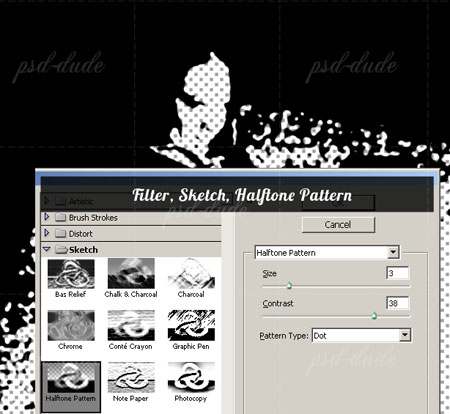Viewport: 450px width, 414px height.
Task: Select the Bas Relief filter thumbnail
Action: pyautogui.click(x=71, y=274)
